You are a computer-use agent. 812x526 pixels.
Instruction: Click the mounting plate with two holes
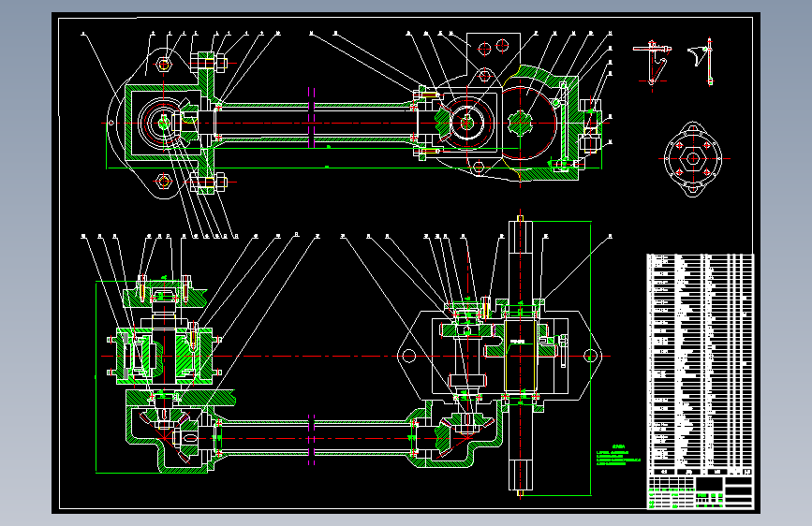coord(493,60)
